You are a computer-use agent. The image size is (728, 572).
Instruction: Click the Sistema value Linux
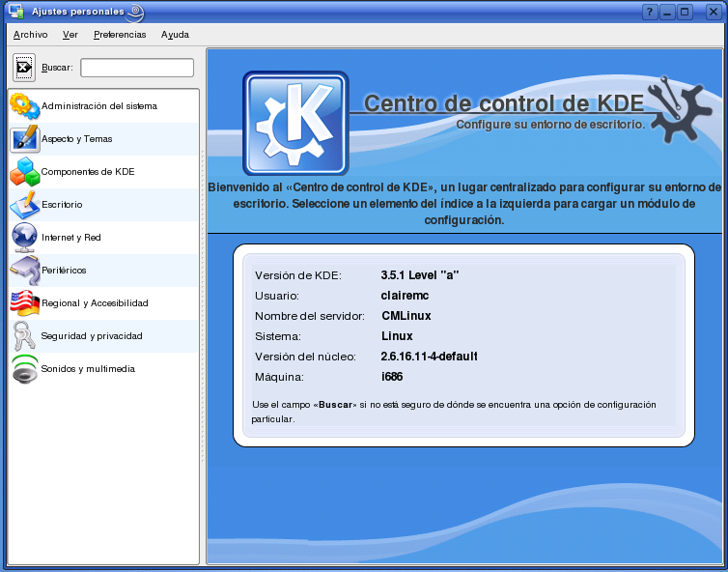tap(397, 336)
